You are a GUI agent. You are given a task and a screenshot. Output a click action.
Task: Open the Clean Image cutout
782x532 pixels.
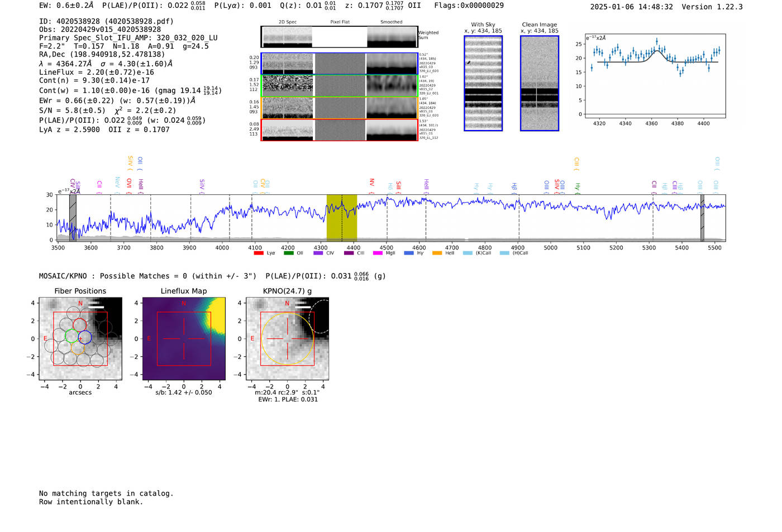(x=540, y=83)
